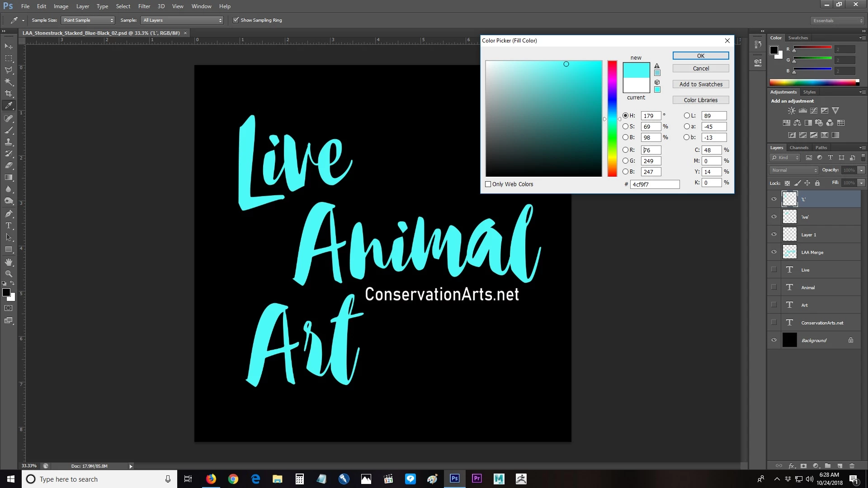Click the Color Libraries button
The height and width of the screenshot is (488, 868).
(x=700, y=100)
